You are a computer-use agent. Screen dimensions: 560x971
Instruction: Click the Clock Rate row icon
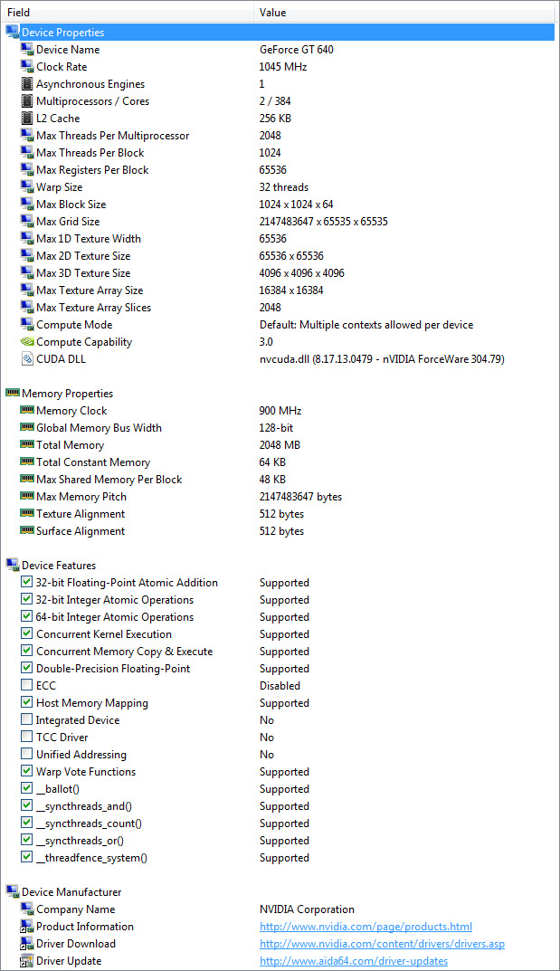tap(26, 67)
